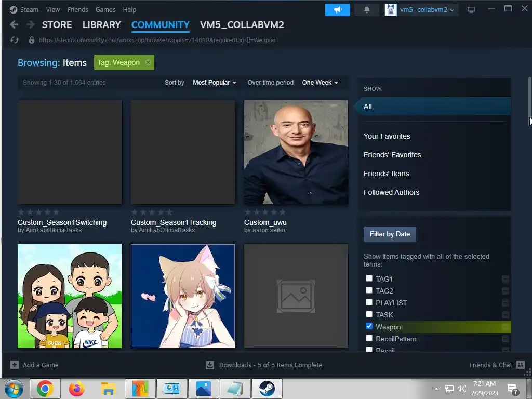Image resolution: width=532 pixels, height=399 pixels.
Task: Click the padlock icon beside the URL
Action: [32, 40]
